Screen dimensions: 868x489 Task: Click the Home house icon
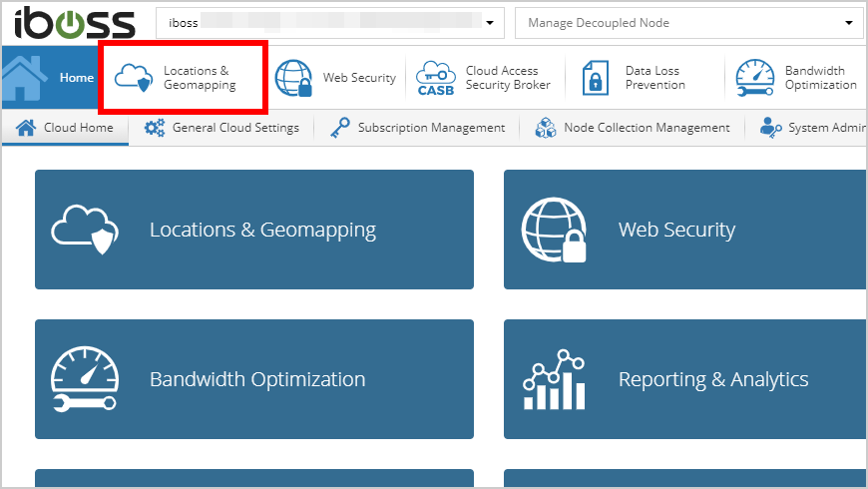point(24,78)
